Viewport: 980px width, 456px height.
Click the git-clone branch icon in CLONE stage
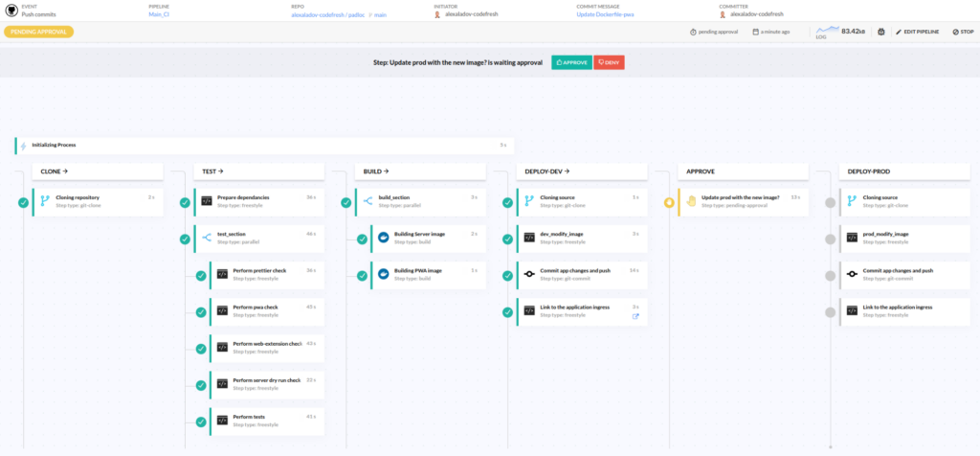pyautogui.click(x=45, y=201)
